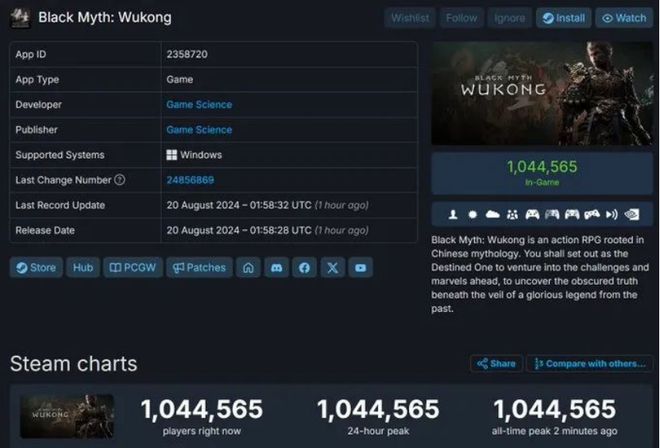Click the NVIDIA GeForce Now icon
Image resolution: width=660 pixels, height=448 pixels.
pyautogui.click(x=631, y=215)
